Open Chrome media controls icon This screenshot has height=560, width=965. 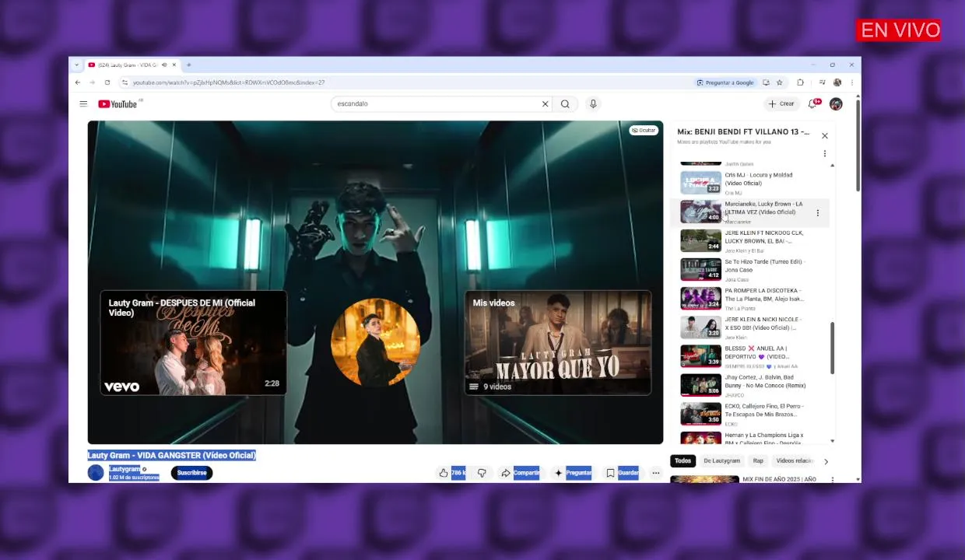[x=822, y=82]
